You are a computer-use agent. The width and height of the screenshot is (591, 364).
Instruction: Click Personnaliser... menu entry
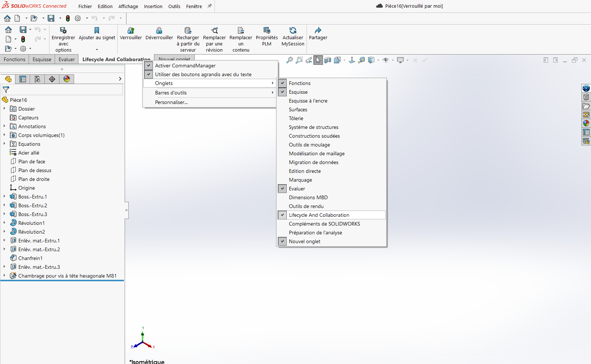click(x=171, y=102)
